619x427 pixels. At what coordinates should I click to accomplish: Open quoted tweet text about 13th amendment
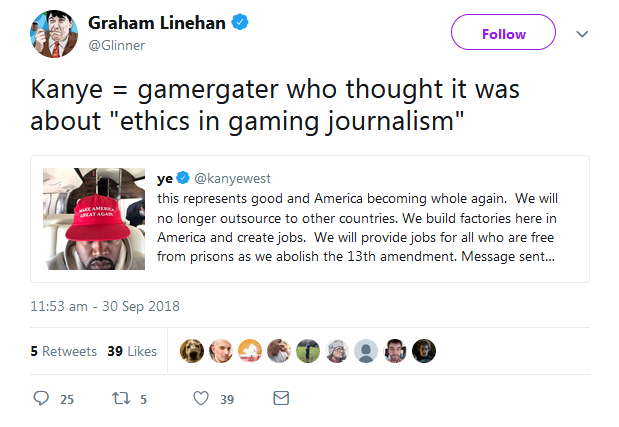pyautogui.click(x=357, y=227)
